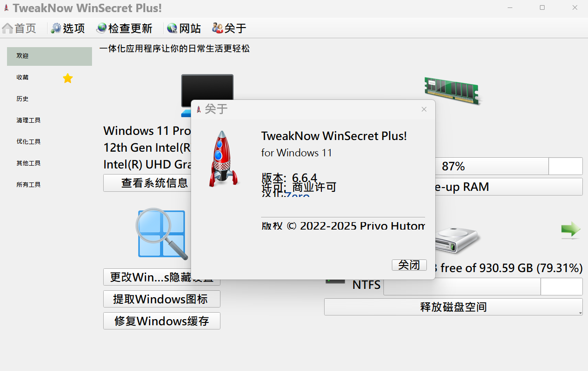Image resolution: width=588 pixels, height=371 pixels.
Task: Click 关闭 in the 关于 dialog
Action: (409, 265)
